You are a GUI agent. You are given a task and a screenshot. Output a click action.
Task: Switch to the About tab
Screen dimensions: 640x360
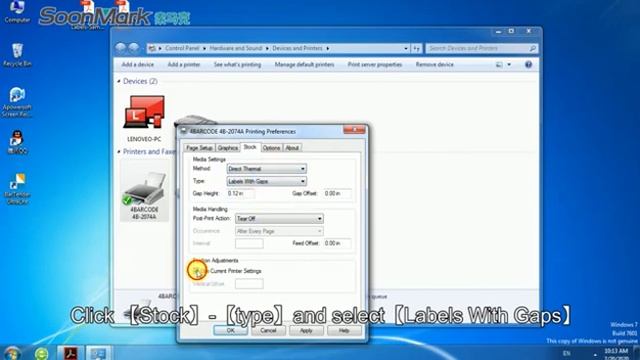(292, 148)
